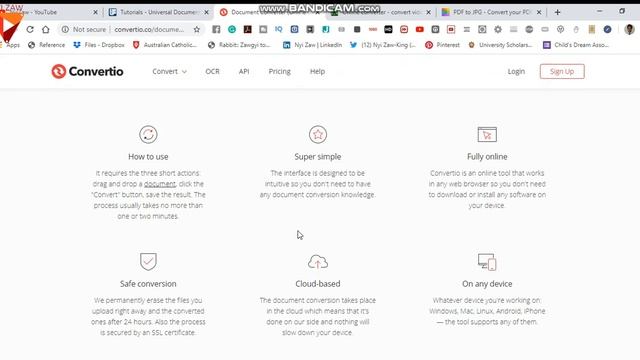Viewport: 640px width, 360px height.
Task: Click the Convertio logo
Action: coord(87,71)
